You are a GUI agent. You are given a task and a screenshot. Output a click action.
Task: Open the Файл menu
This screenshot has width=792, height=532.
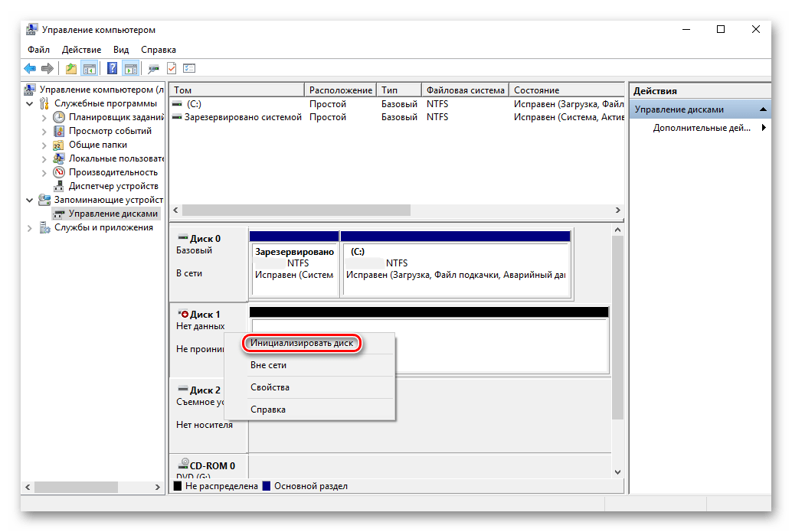(x=38, y=50)
